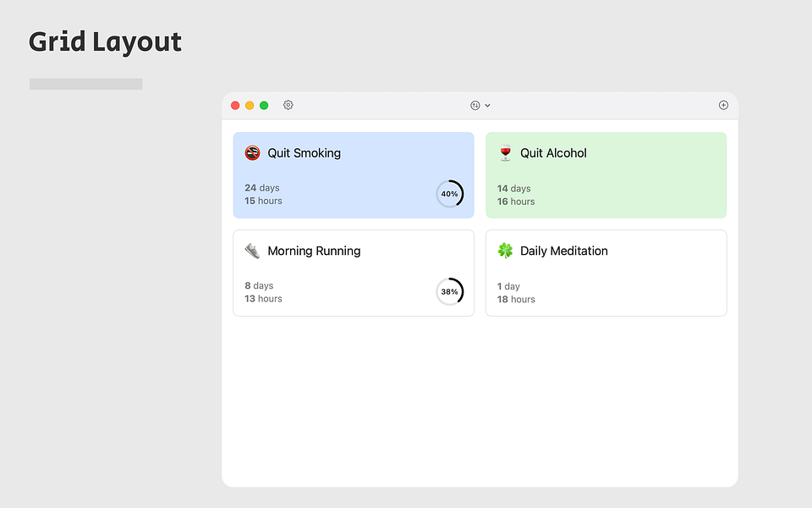Click the '1 day' counter on Daily Meditation
Viewport: 812px width, 508px height.
508,285
